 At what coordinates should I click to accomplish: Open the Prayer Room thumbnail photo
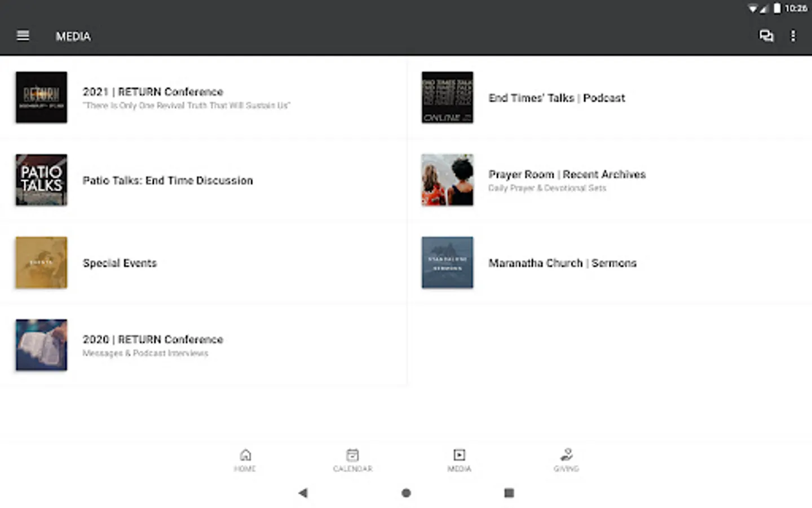(447, 180)
